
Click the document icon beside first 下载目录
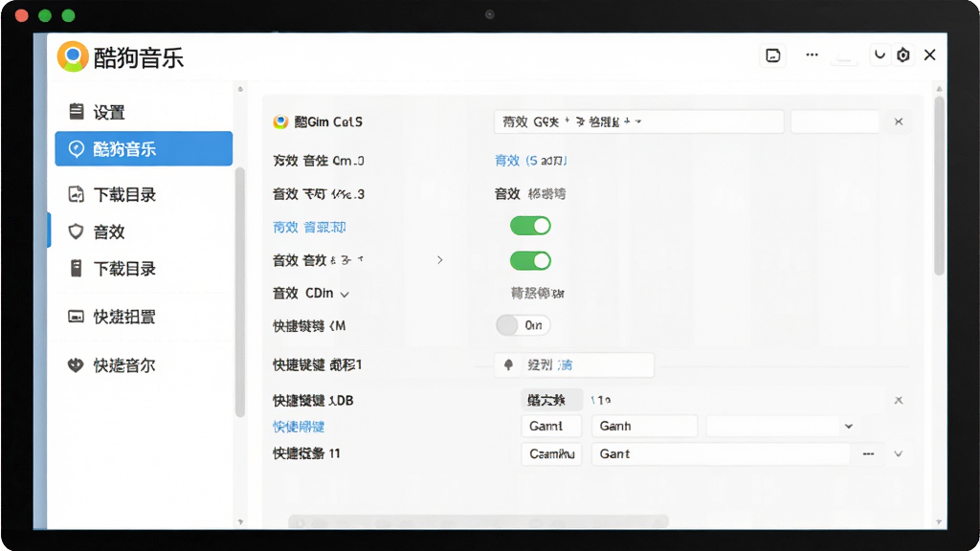[76, 194]
